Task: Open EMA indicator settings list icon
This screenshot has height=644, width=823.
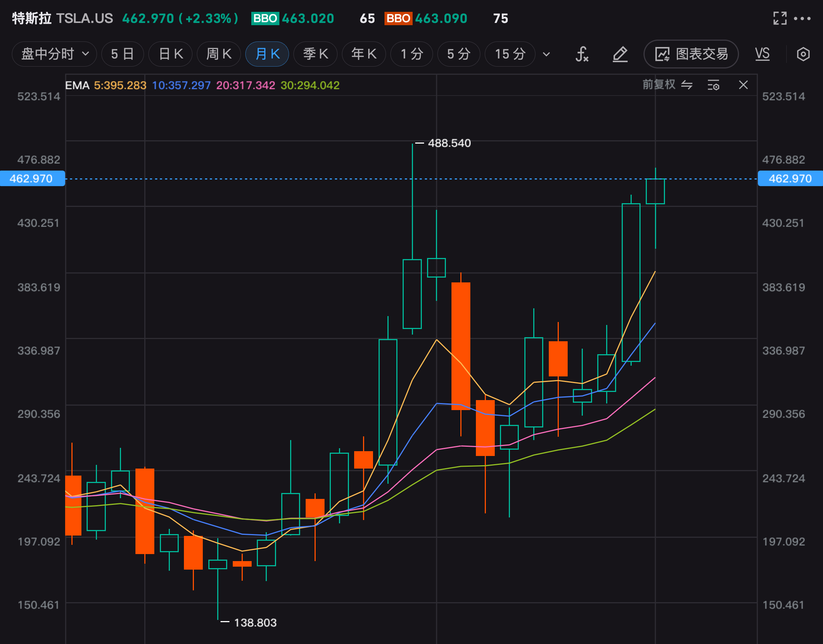Action: click(x=713, y=85)
